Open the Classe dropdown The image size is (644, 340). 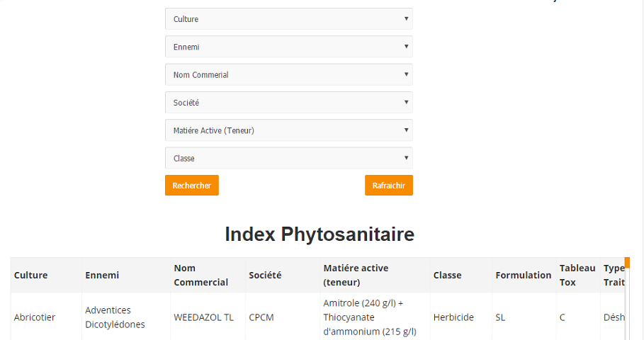coord(289,159)
